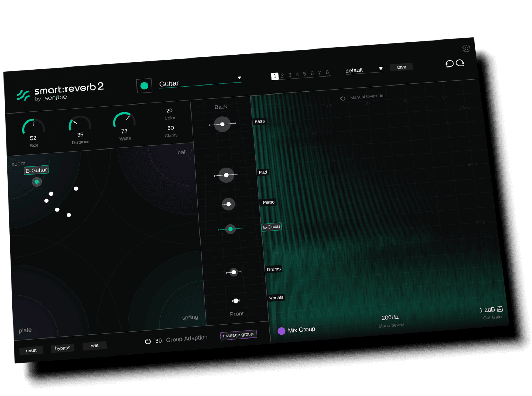The height and width of the screenshot is (396, 532).
Task: Open the plugin settings gear
Action: [466, 48]
